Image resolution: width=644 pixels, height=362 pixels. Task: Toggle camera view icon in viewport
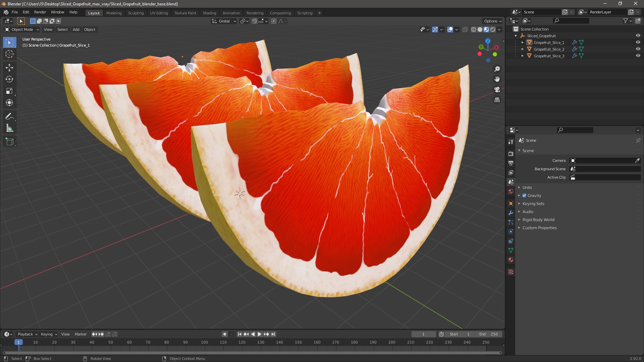(x=497, y=89)
